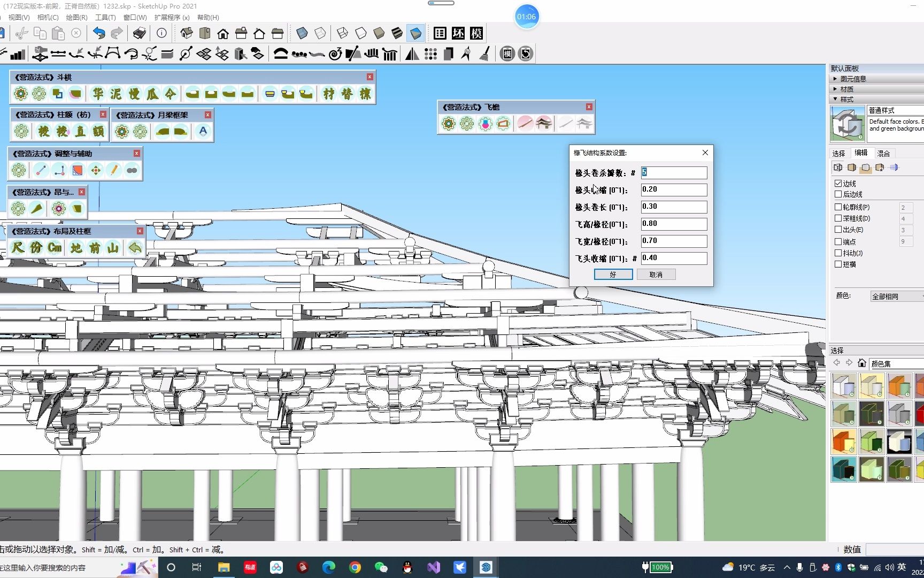Click the Model Info icon
The width and height of the screenshot is (924, 578).
coord(161,33)
